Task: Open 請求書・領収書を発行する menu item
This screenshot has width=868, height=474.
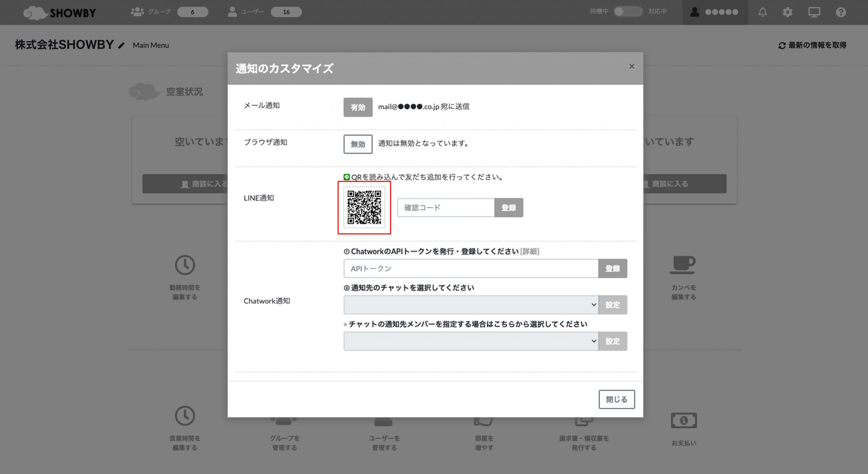Action: (584, 434)
